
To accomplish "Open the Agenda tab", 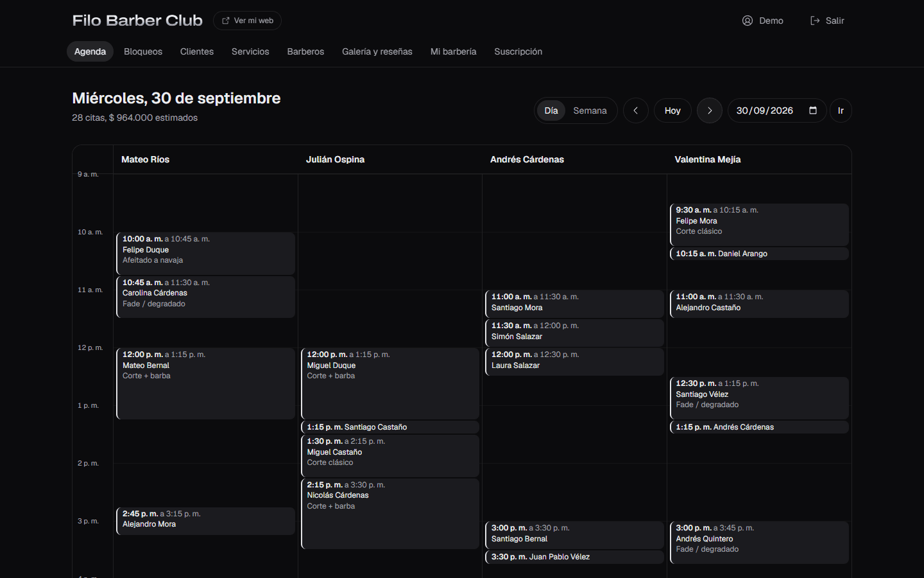I will click(x=90, y=51).
